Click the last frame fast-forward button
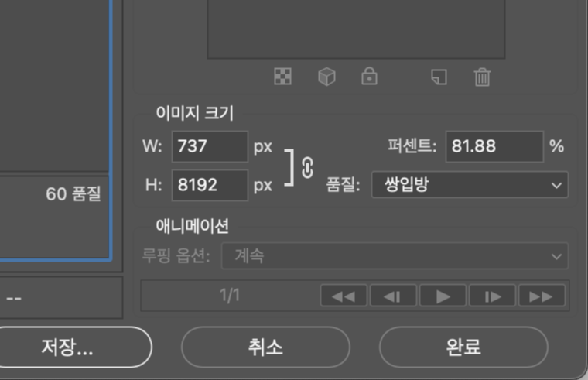Image resolution: width=588 pixels, height=380 pixels. [x=542, y=296]
